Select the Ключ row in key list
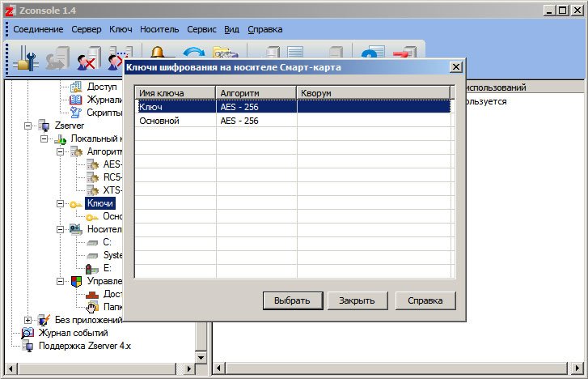Screen dimensions: 588x379 [294, 107]
